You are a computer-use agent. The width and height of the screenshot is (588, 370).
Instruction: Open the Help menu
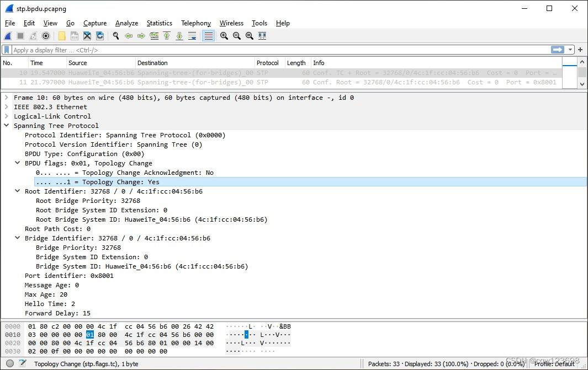[283, 23]
